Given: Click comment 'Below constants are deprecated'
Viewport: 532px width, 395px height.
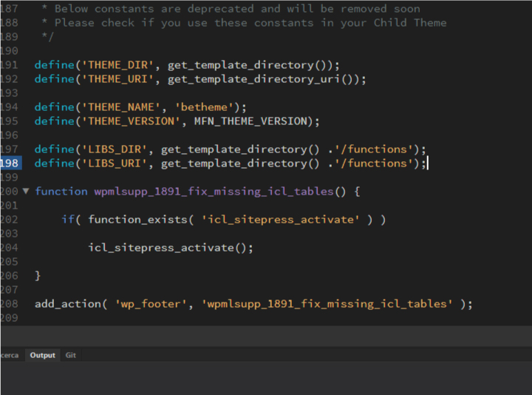Looking at the screenshot, I should click(154, 8).
